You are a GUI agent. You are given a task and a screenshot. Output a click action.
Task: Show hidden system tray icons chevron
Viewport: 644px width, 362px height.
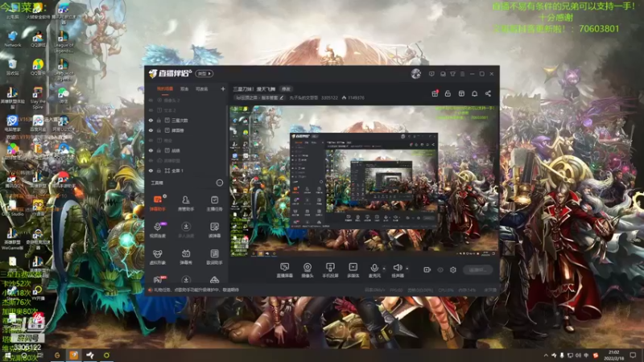coord(546,356)
